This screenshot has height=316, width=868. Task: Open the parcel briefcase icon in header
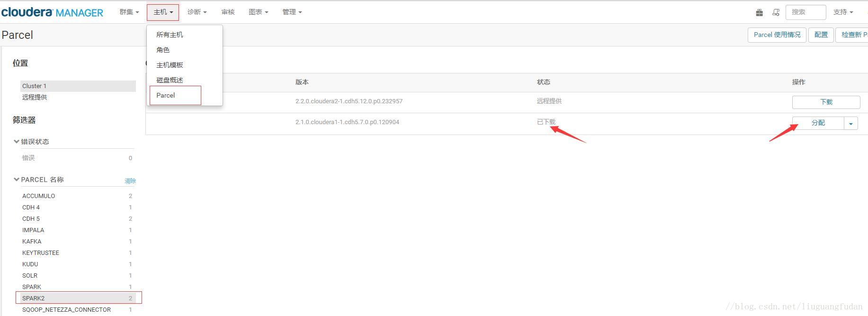[760, 12]
